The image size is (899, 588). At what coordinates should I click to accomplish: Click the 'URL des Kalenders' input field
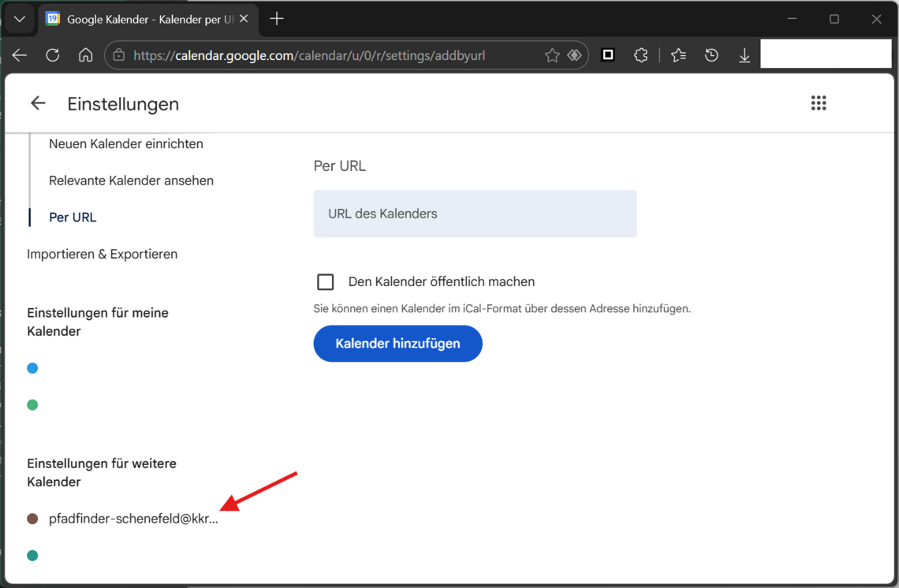[475, 214]
